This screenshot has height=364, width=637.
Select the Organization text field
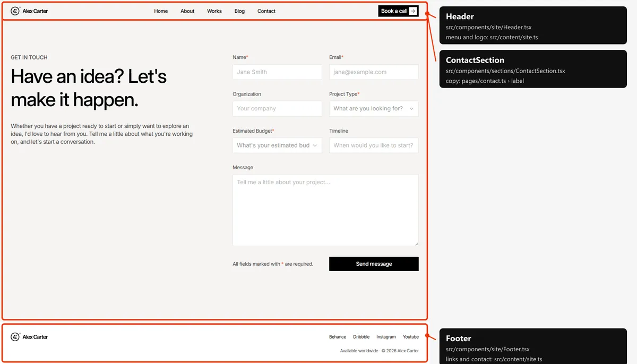tap(277, 109)
